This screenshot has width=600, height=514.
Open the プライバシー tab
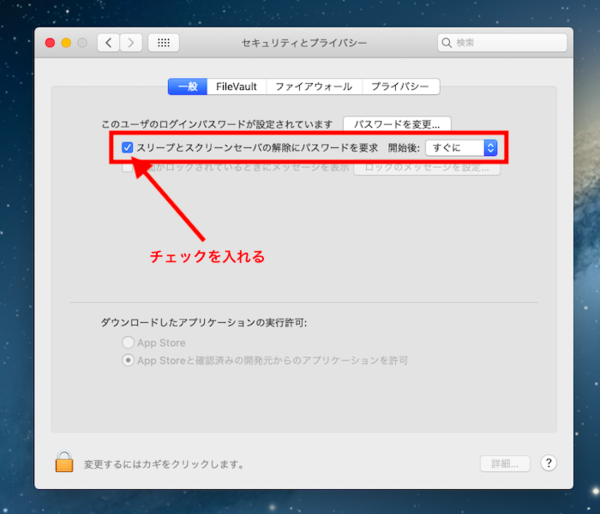[401, 87]
